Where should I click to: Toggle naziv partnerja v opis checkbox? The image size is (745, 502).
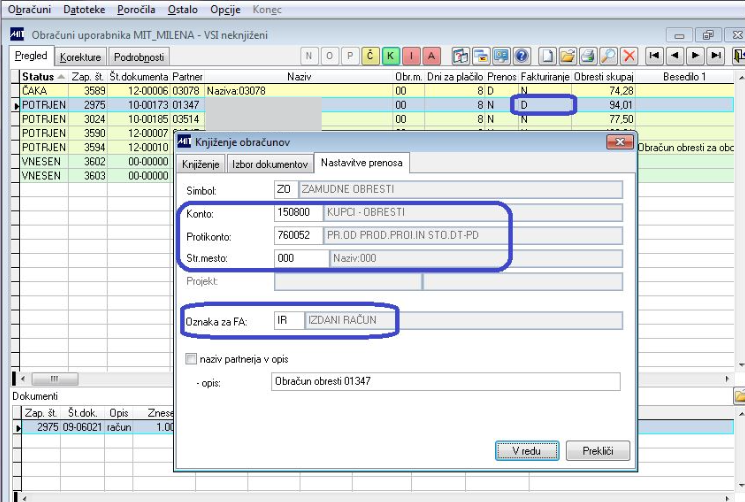(x=191, y=359)
